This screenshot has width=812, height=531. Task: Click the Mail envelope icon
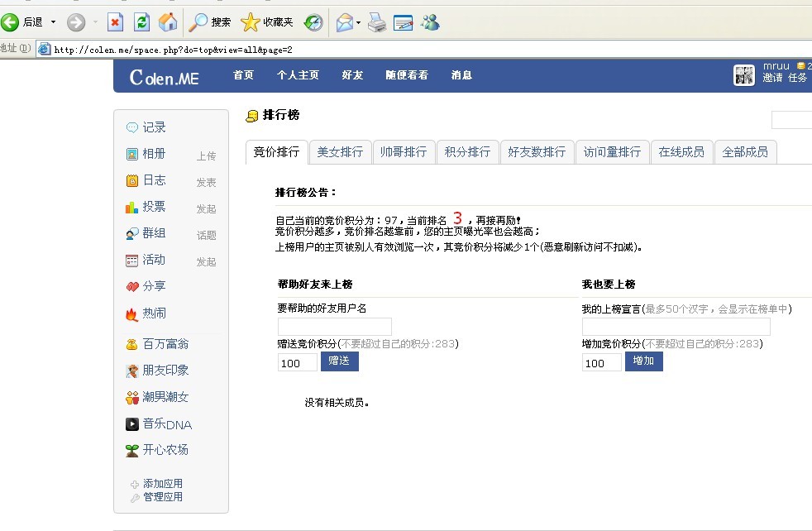pos(344,22)
